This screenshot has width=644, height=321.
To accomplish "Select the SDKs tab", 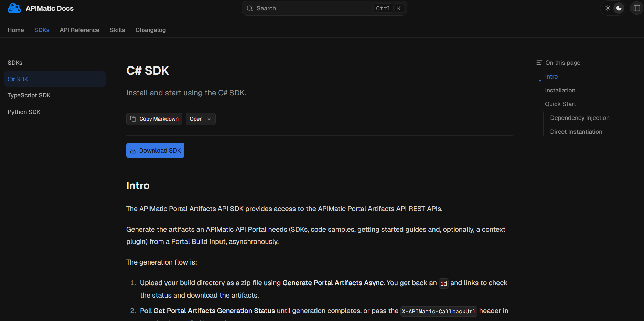I will click(x=42, y=30).
